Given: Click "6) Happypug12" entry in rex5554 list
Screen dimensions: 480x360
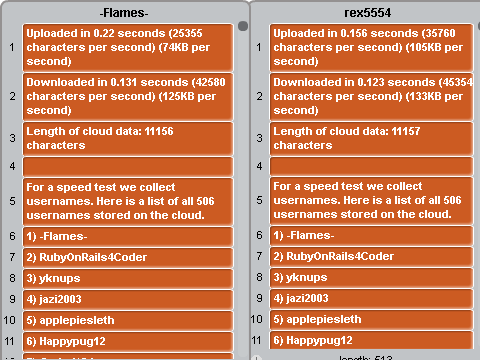Looking at the screenshot, I should point(372,340).
